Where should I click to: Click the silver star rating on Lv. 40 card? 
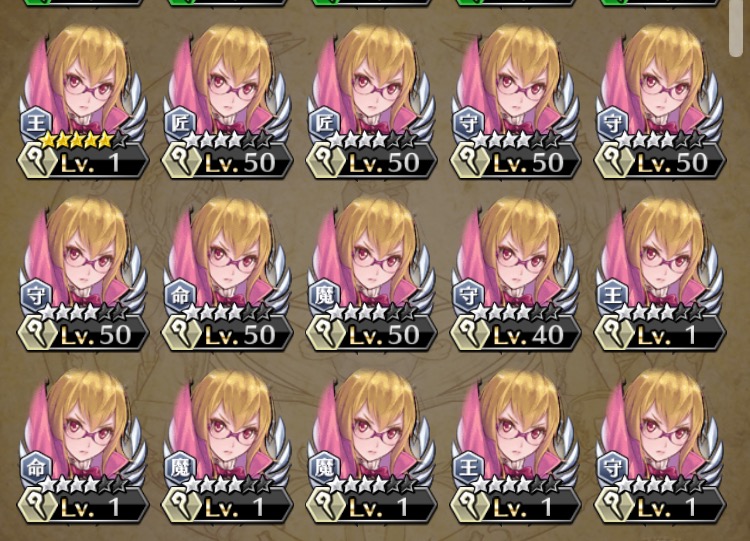(516, 312)
